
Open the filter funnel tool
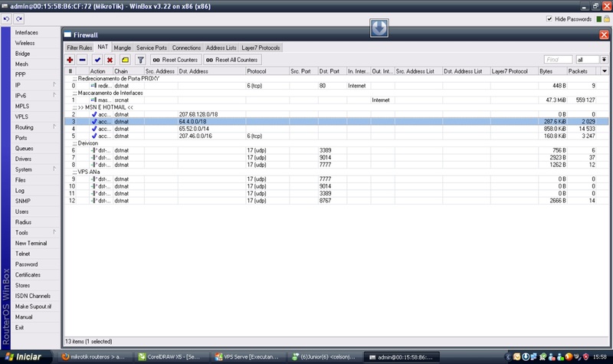(x=140, y=60)
